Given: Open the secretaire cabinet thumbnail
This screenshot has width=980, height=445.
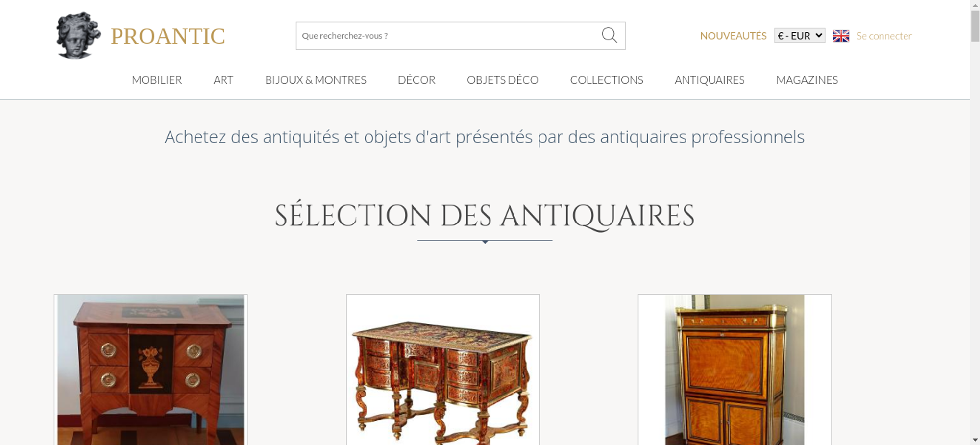Looking at the screenshot, I should click(x=735, y=370).
